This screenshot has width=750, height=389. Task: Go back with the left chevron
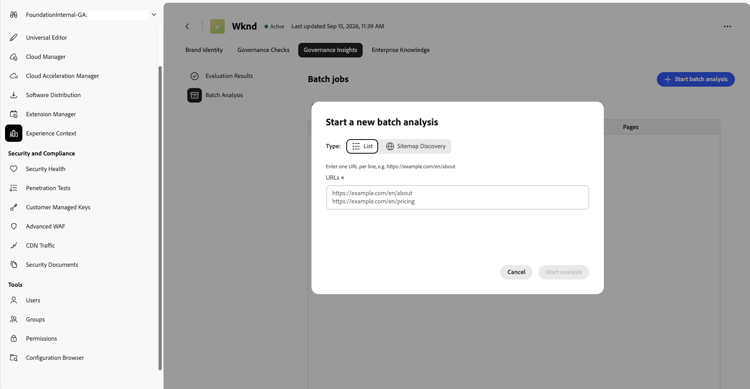coord(188,26)
